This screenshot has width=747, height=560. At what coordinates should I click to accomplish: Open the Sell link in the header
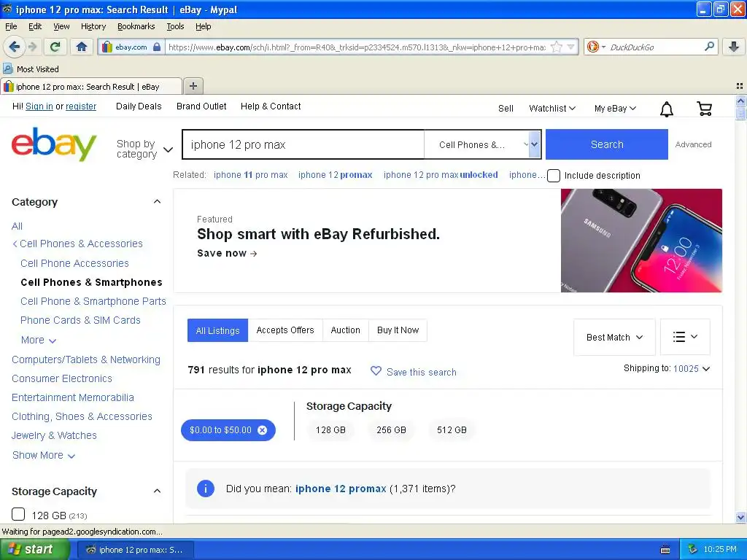tap(506, 109)
